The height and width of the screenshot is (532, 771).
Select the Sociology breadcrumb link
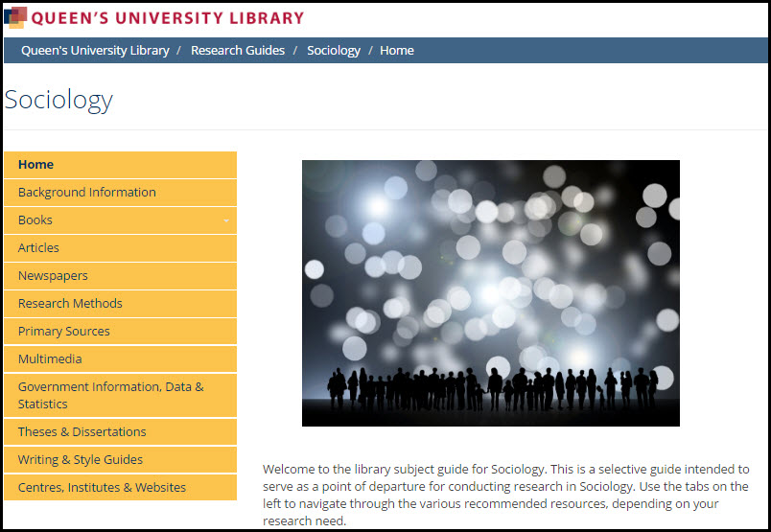[x=334, y=50]
